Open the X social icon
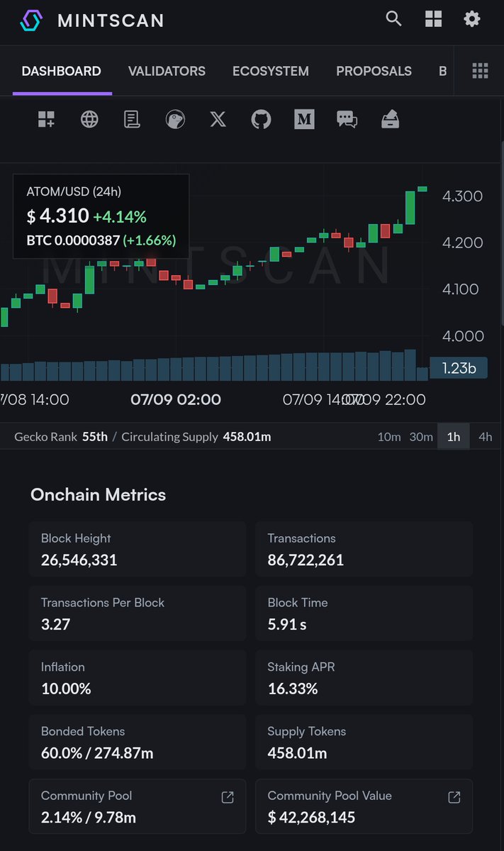This screenshot has height=851, width=504. point(218,119)
